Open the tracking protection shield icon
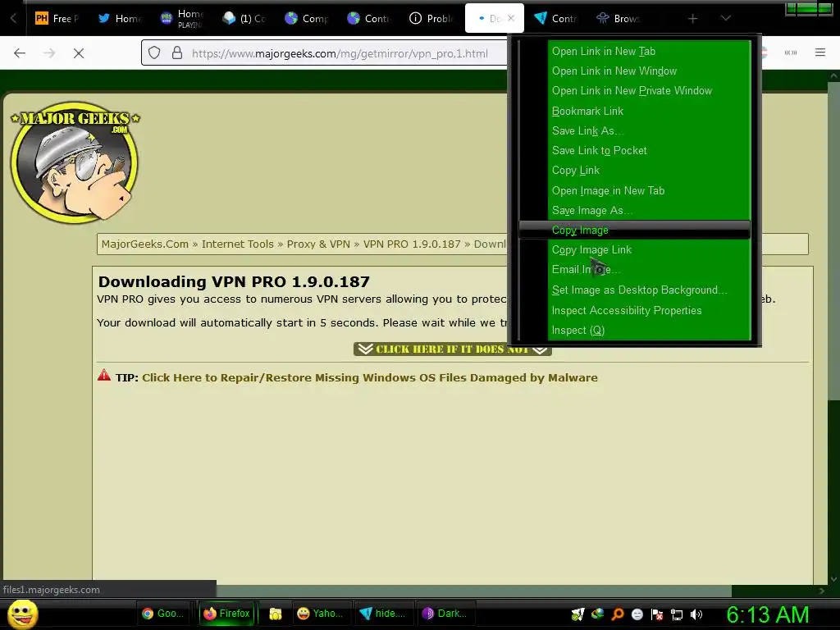This screenshot has height=630, width=840. (154, 53)
